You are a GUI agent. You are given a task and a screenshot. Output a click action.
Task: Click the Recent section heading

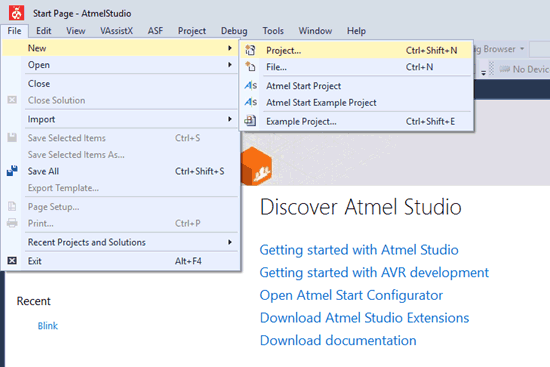34,301
